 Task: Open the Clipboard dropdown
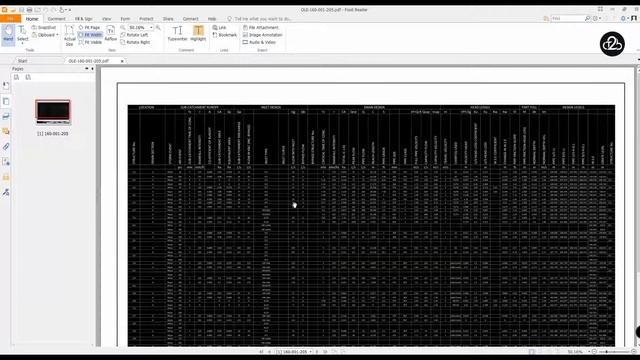point(45,35)
